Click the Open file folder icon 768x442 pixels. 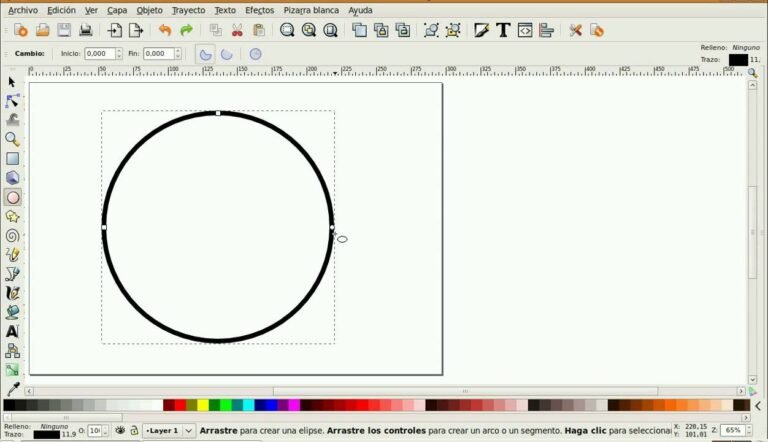click(x=42, y=30)
